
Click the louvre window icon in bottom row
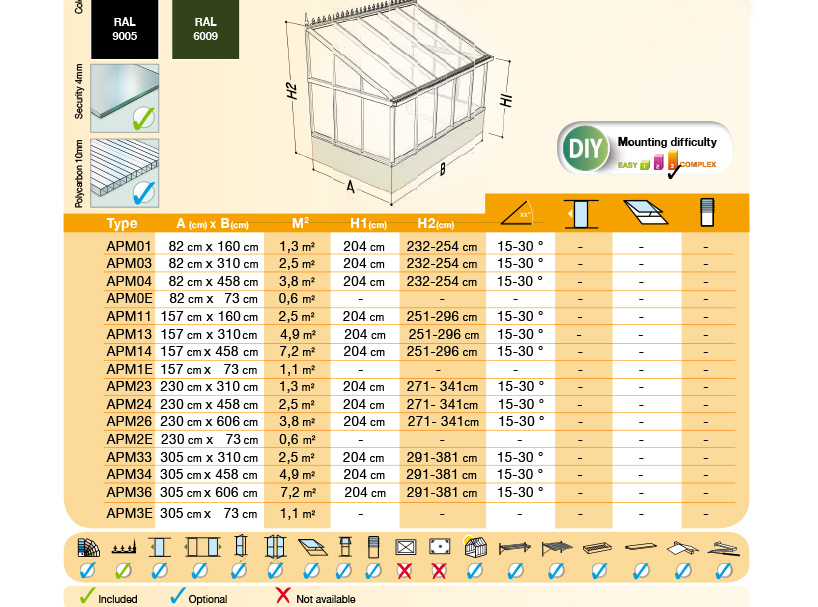tap(373, 547)
